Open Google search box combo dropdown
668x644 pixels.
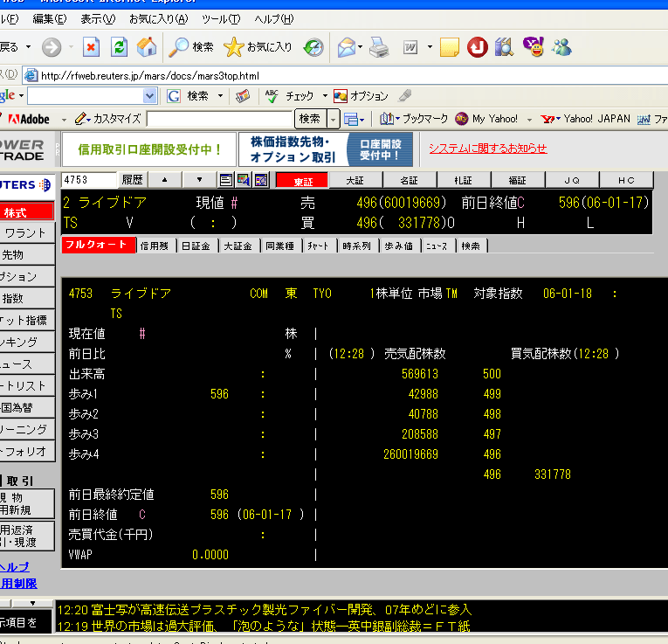click(x=149, y=96)
